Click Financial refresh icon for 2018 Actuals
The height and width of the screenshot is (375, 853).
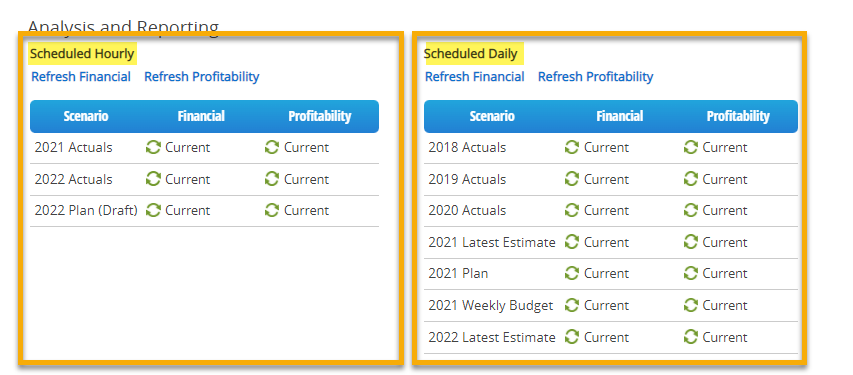(572, 147)
